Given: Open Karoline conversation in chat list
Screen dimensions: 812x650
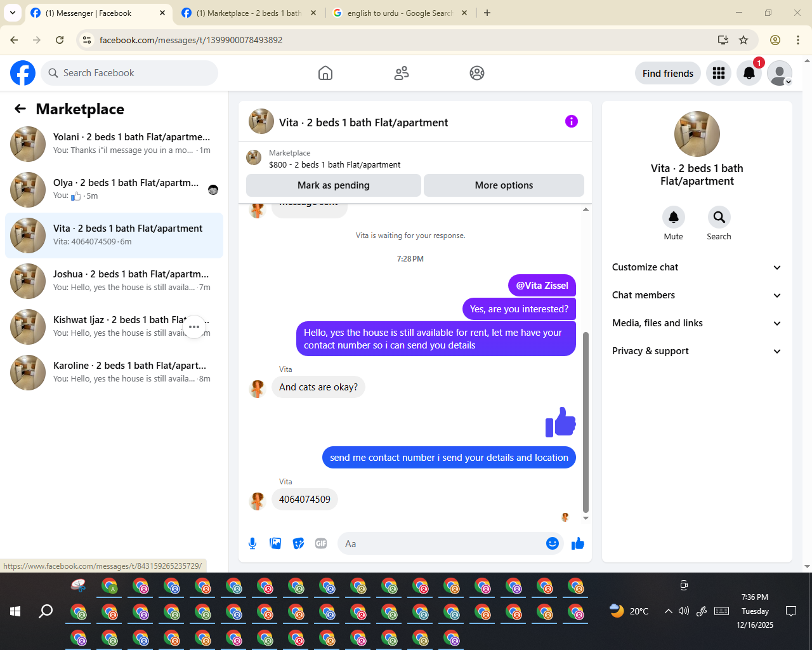Looking at the screenshot, I should (x=114, y=373).
